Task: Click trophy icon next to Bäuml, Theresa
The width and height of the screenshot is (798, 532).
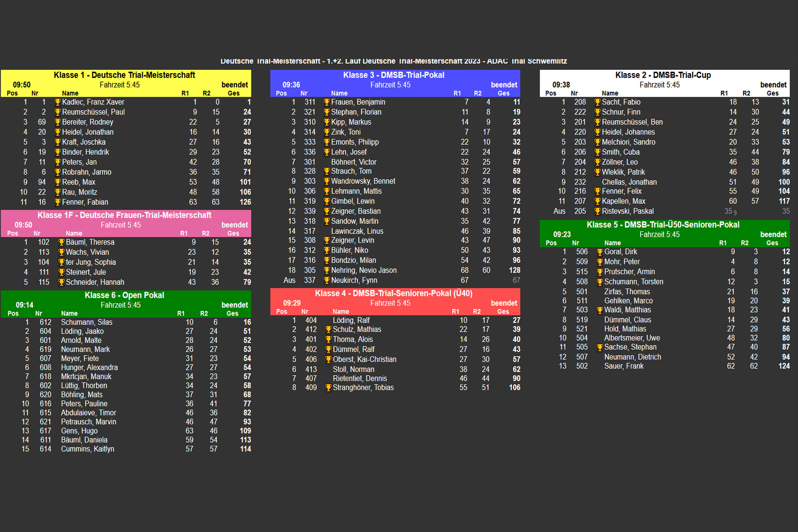Action: pos(62,243)
